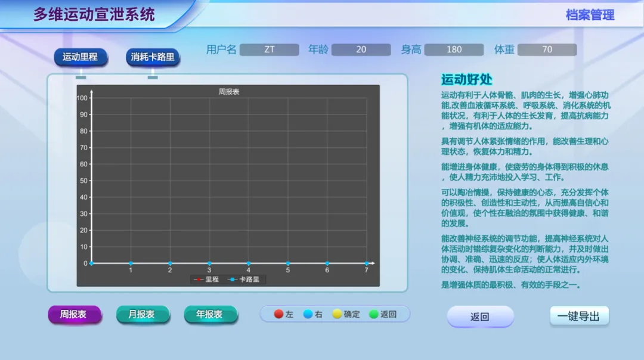Click the blue 右 indicator dot
The height and width of the screenshot is (360, 644).
(x=308, y=314)
